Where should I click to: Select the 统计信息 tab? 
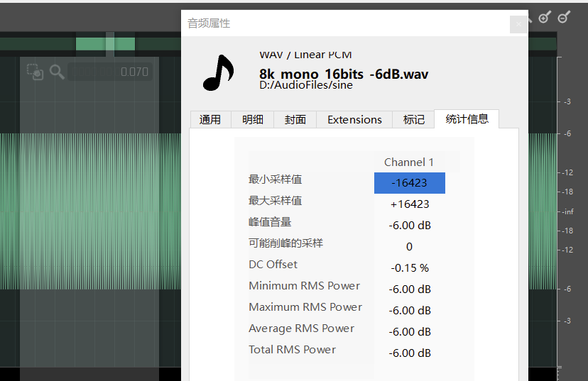[467, 118]
